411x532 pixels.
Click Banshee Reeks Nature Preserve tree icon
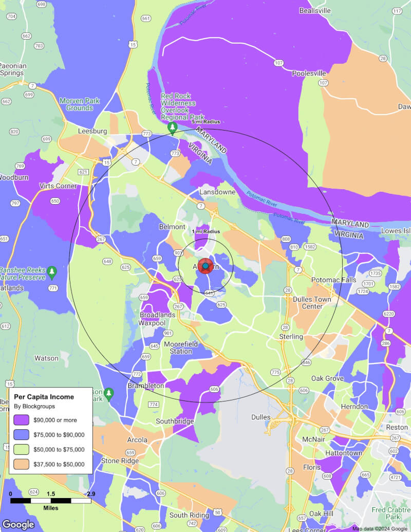51,270
